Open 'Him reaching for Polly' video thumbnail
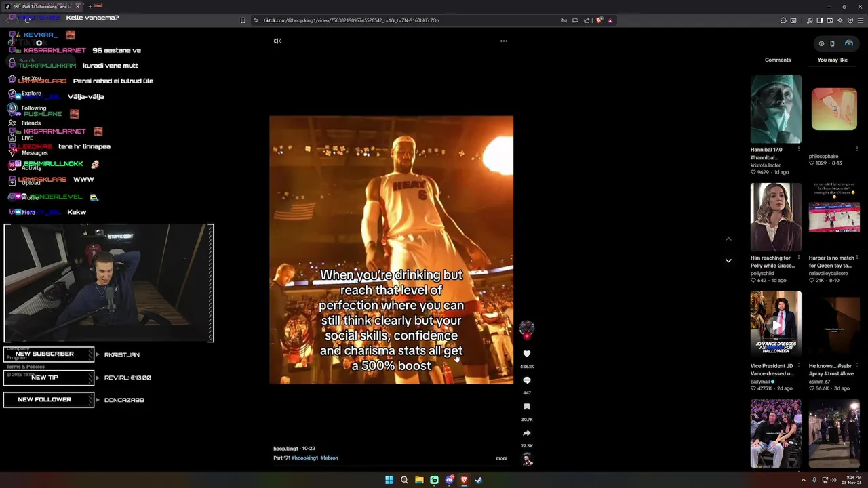868x488 pixels. 776,217
